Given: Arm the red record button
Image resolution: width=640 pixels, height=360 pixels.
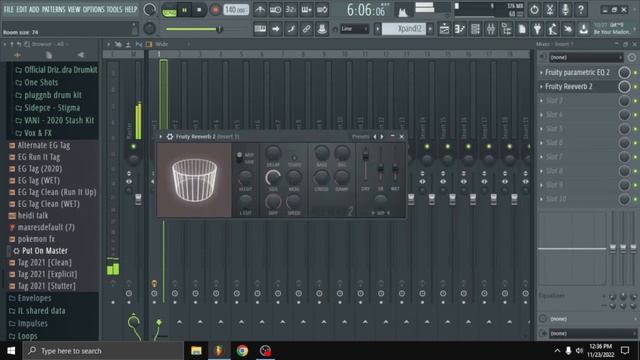Looking at the screenshot, I should 216,9.
